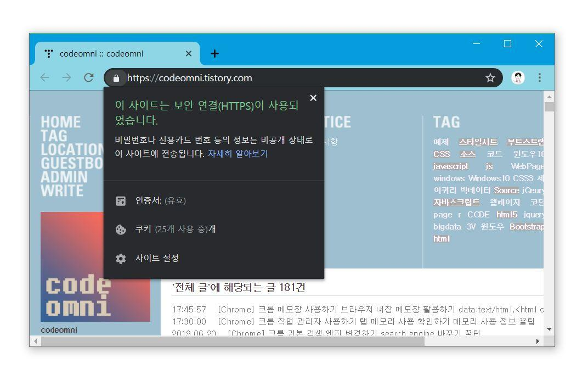Click the cookie icon in popup
Screen dimensions: 588x375
pyautogui.click(x=121, y=230)
